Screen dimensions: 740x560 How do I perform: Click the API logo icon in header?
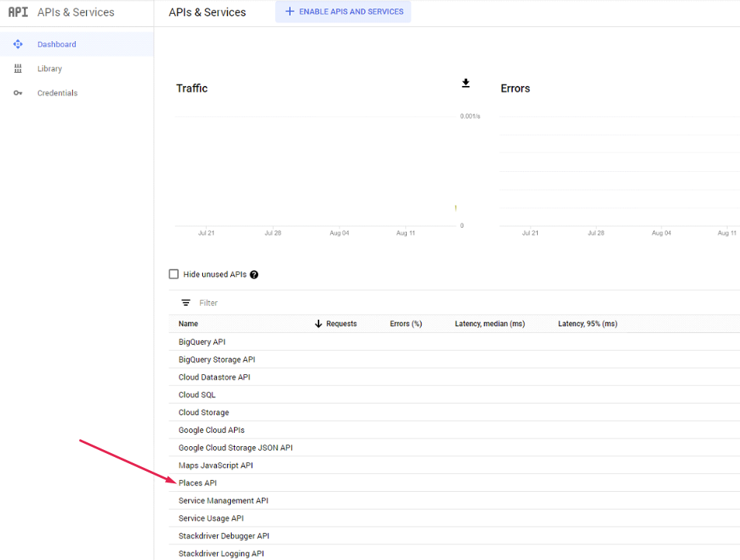point(18,12)
